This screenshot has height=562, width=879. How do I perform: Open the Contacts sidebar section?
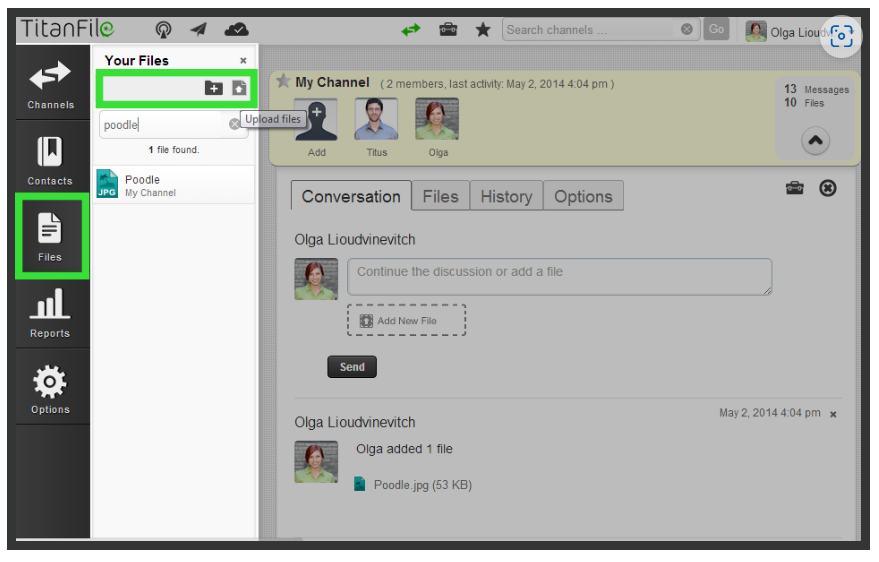(50, 159)
